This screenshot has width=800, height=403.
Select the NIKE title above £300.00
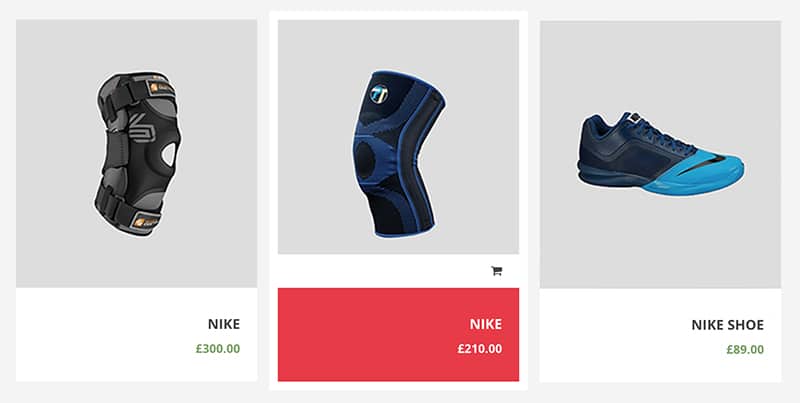coord(223,324)
